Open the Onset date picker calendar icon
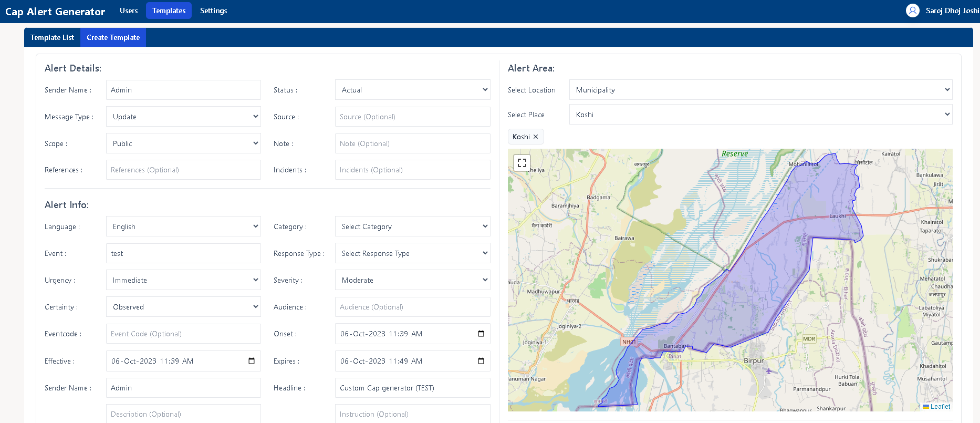This screenshot has width=980, height=423. tap(481, 334)
